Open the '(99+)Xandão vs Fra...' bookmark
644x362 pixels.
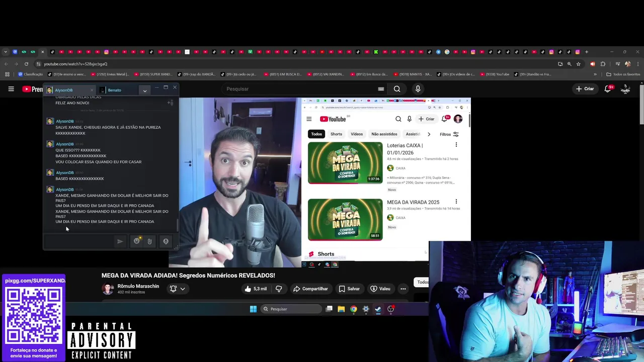532,74
